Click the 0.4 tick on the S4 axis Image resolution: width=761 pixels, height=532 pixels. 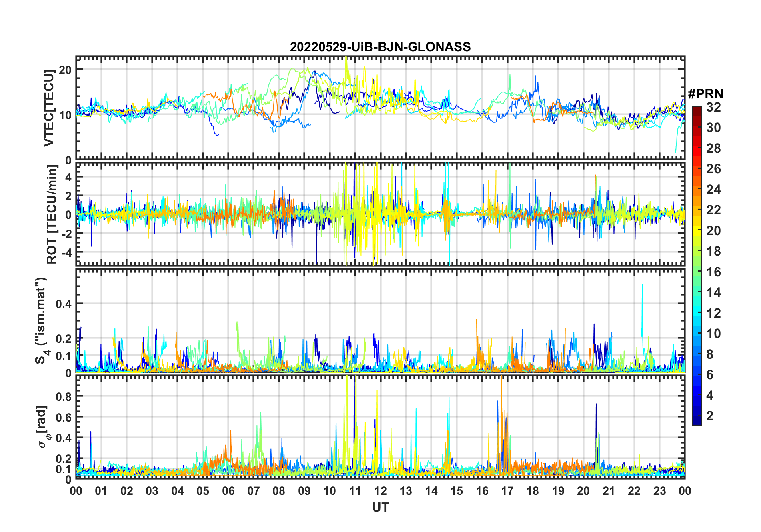click(64, 304)
